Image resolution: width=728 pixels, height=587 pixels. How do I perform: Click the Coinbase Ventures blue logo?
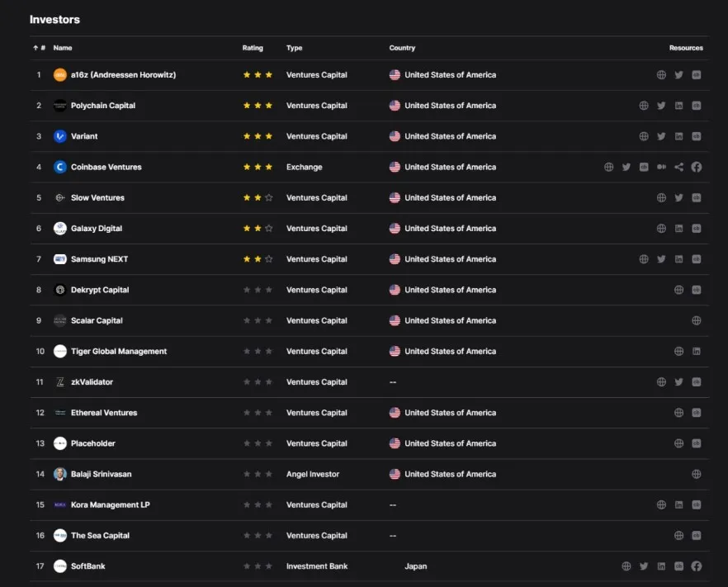(x=60, y=167)
